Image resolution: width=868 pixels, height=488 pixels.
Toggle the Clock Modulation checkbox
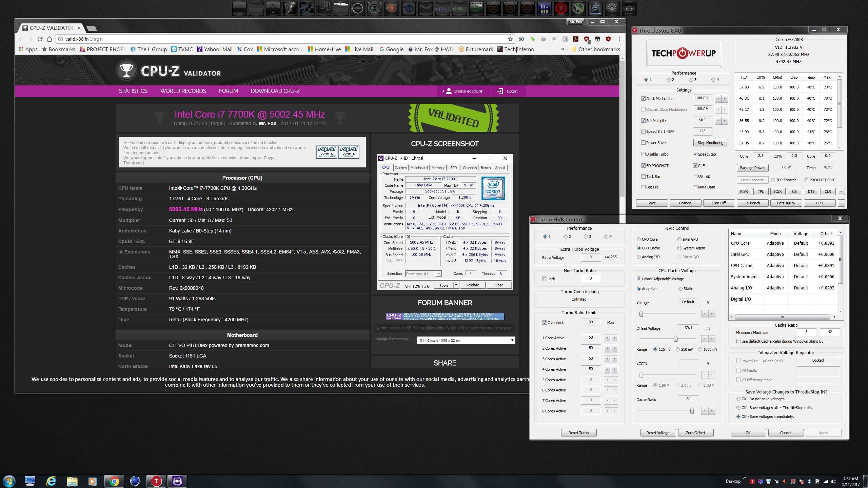[643, 99]
